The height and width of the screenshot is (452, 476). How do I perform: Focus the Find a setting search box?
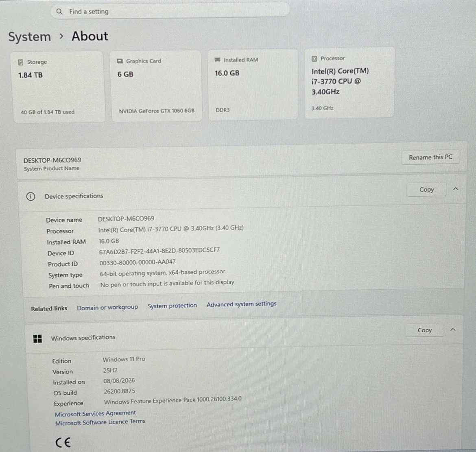[170, 11]
